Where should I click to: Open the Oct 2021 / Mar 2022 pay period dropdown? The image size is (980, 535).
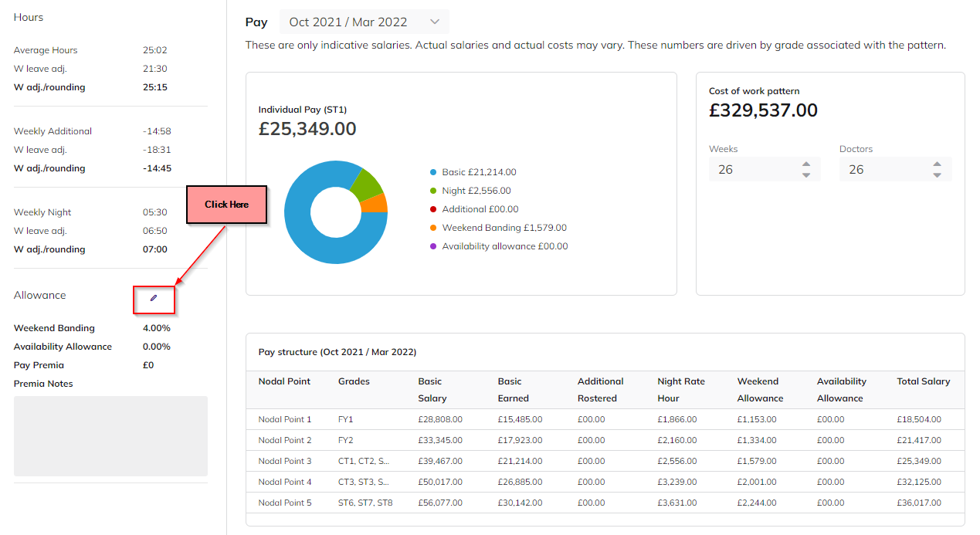coord(364,22)
